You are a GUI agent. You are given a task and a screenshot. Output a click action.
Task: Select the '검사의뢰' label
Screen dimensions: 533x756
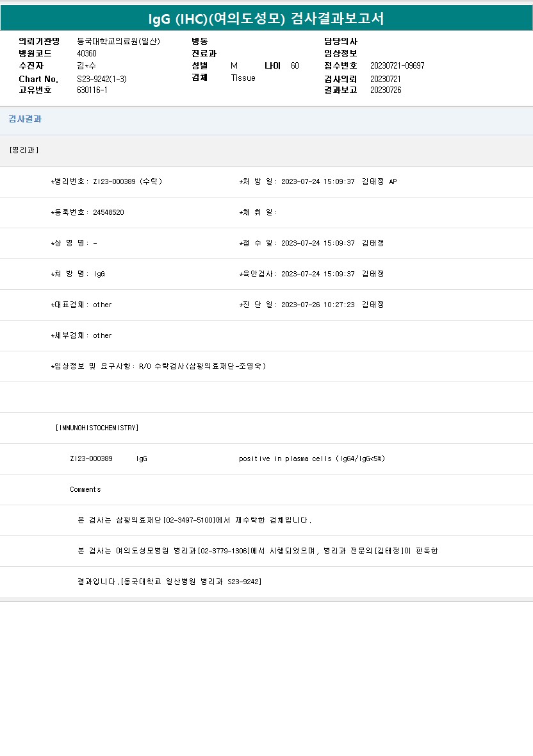click(x=341, y=79)
